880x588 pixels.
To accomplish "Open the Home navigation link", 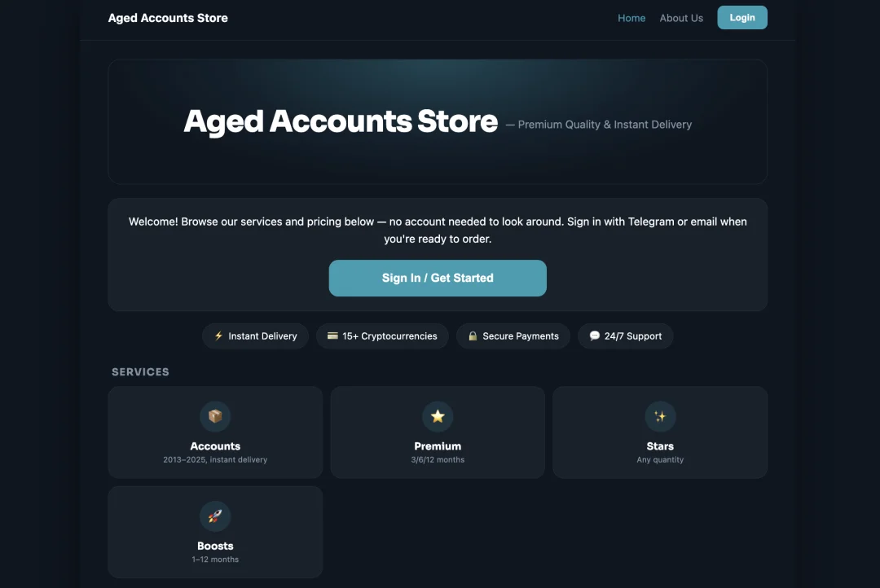I will click(x=631, y=18).
